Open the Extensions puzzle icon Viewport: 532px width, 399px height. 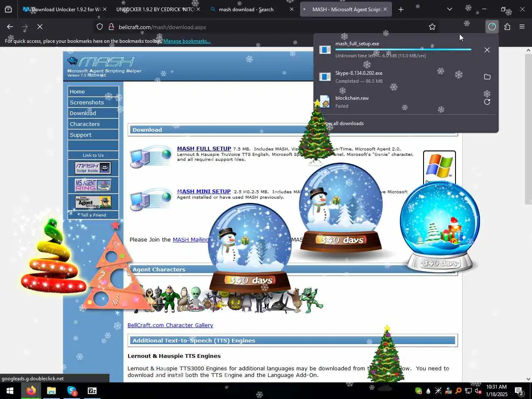point(507,27)
